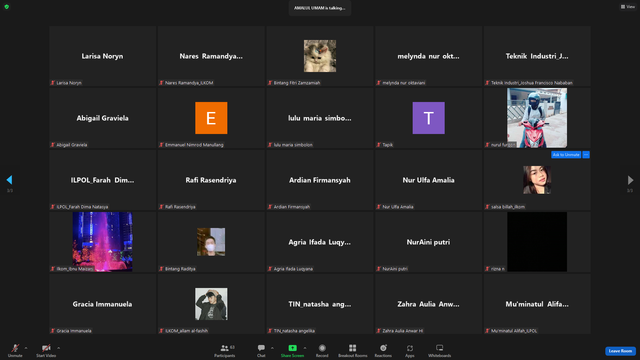
Task: Select the orange E avatar of Emmanuel Nimrod
Action: point(211,118)
